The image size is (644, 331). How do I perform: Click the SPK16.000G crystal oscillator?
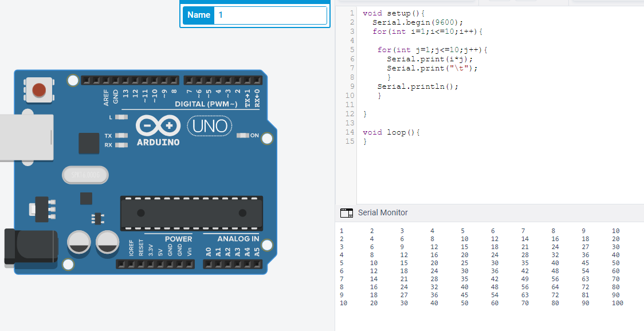coord(85,175)
